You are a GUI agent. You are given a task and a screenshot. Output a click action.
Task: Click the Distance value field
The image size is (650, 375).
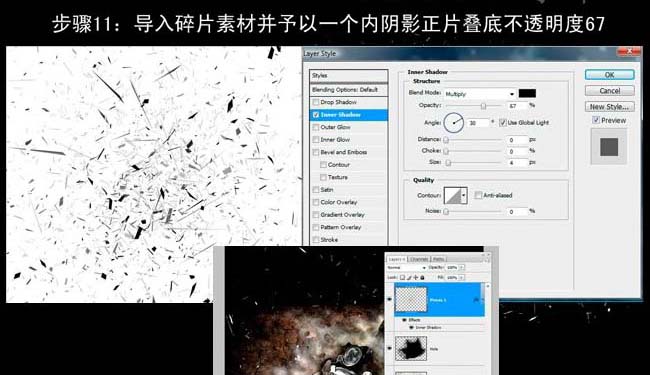pos(517,140)
